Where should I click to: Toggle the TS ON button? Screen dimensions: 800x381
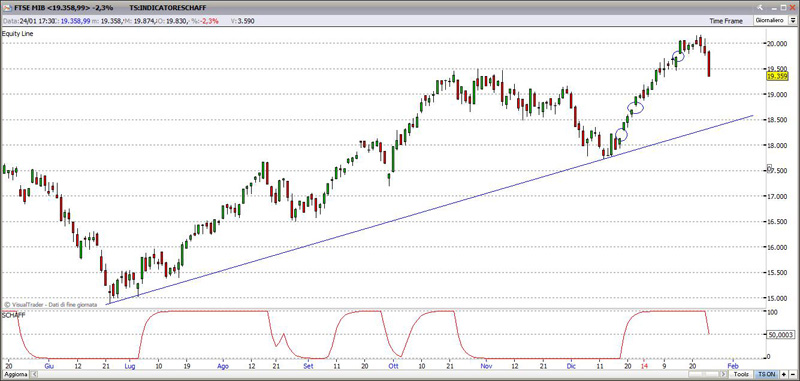(x=766, y=374)
